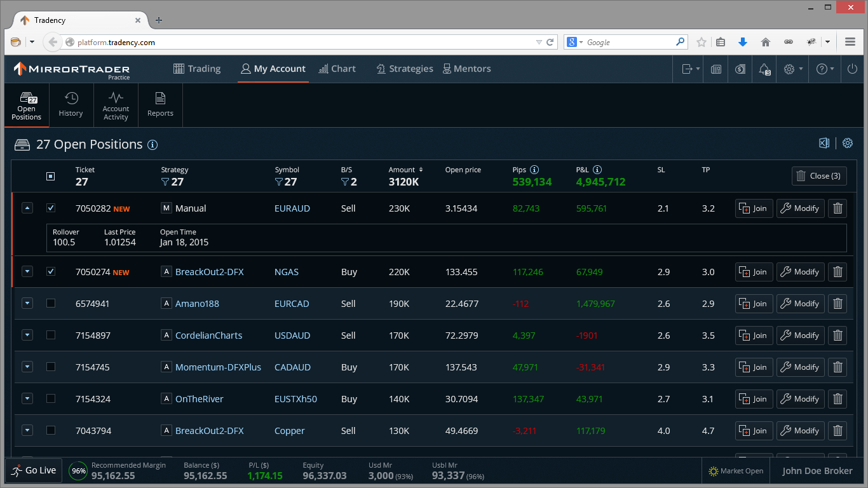Open the EUSTXh50 symbol link
868x488 pixels.
[295, 399]
